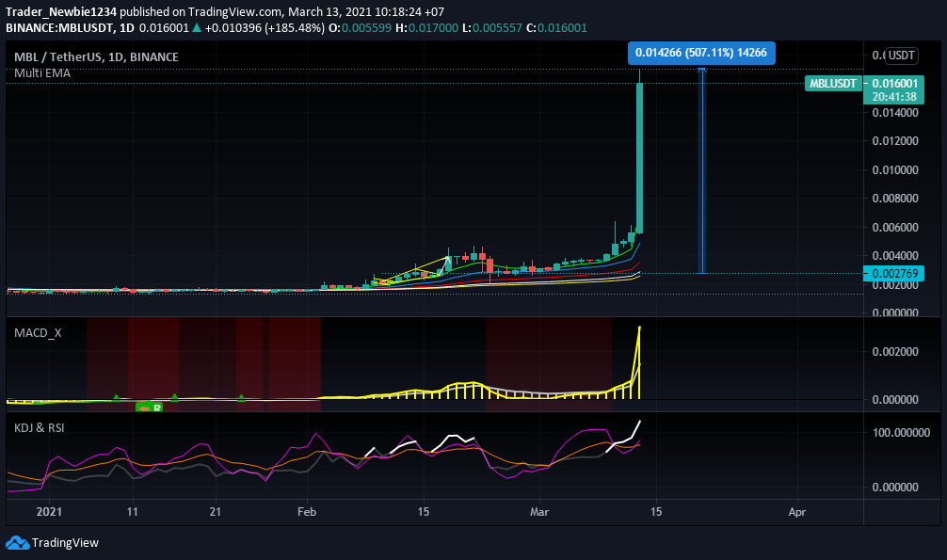Click the 2021 label on the time axis
The height and width of the screenshot is (560, 947).
[x=49, y=512]
